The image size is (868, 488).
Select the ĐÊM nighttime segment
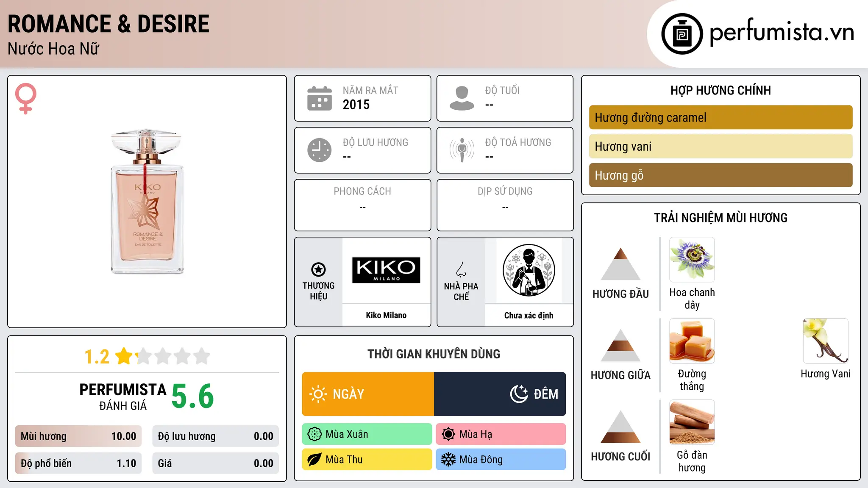500,394
